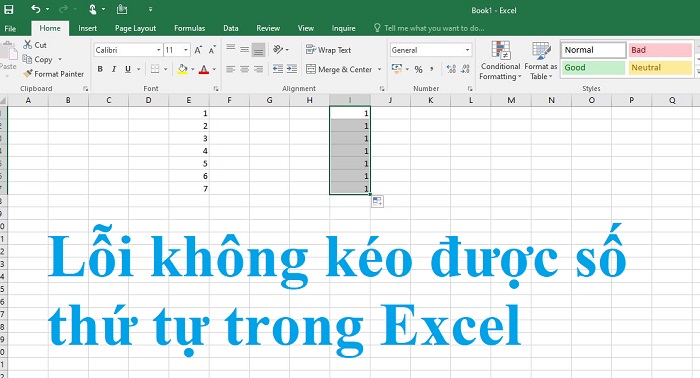Apply the Good cell style

click(x=593, y=67)
